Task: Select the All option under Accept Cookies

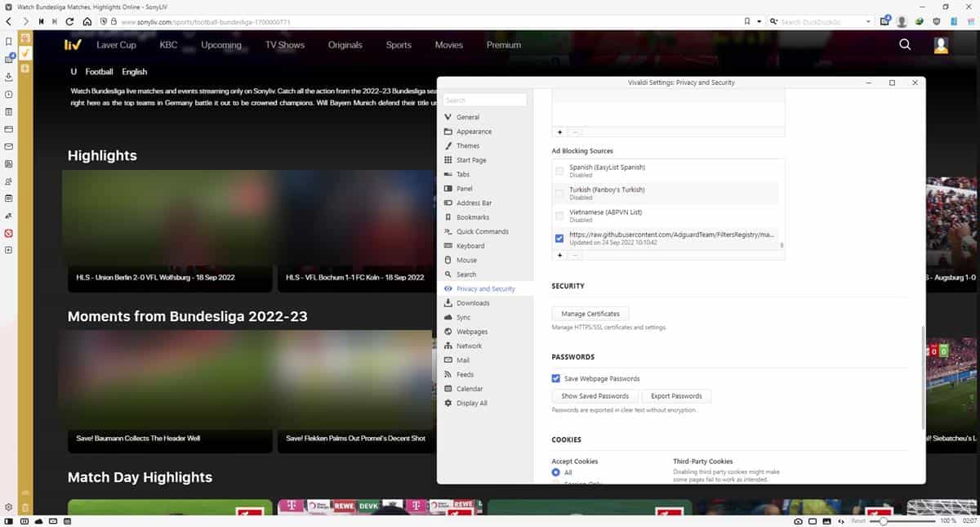Action: tap(556, 472)
